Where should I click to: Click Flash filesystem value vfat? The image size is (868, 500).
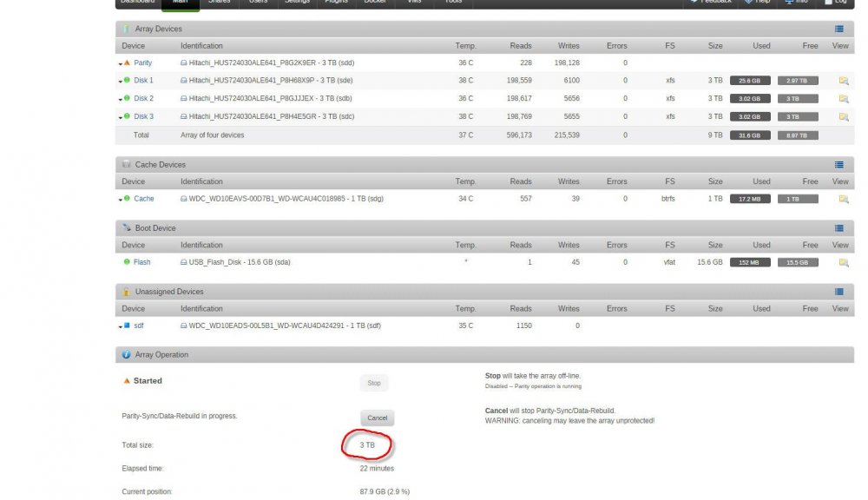669,262
